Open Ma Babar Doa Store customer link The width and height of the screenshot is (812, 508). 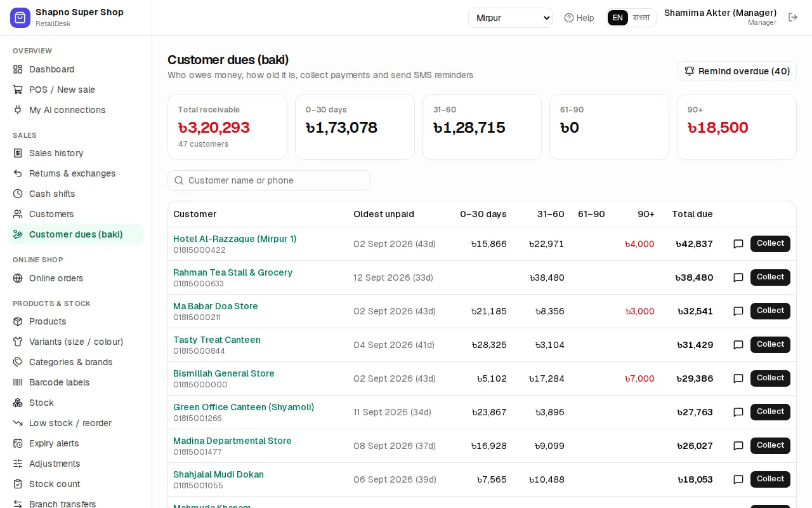pos(216,306)
